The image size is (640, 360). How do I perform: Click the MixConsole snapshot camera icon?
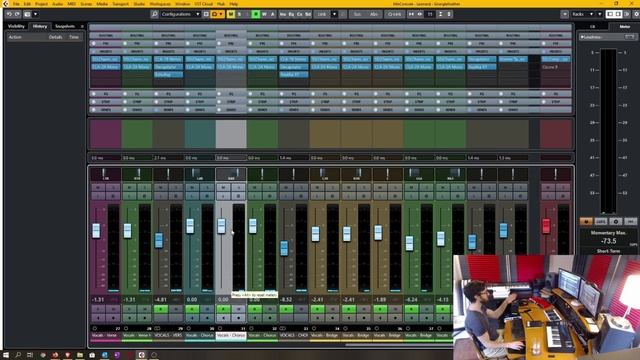tap(27, 14)
